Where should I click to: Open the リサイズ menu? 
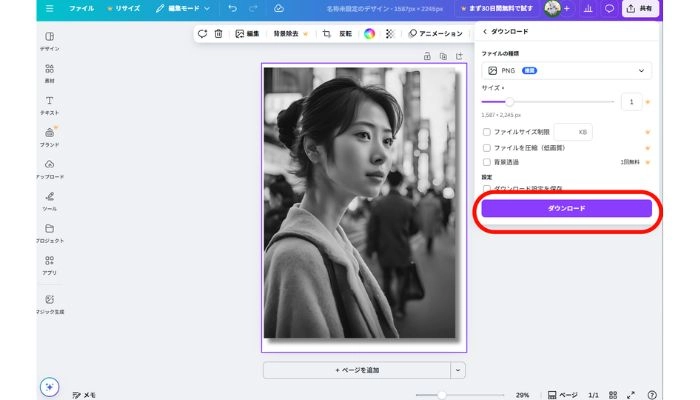point(124,8)
